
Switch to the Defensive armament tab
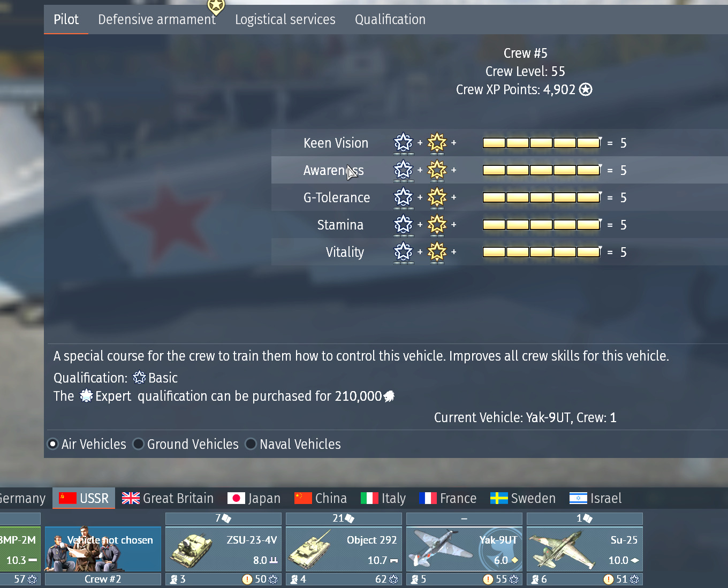click(157, 20)
